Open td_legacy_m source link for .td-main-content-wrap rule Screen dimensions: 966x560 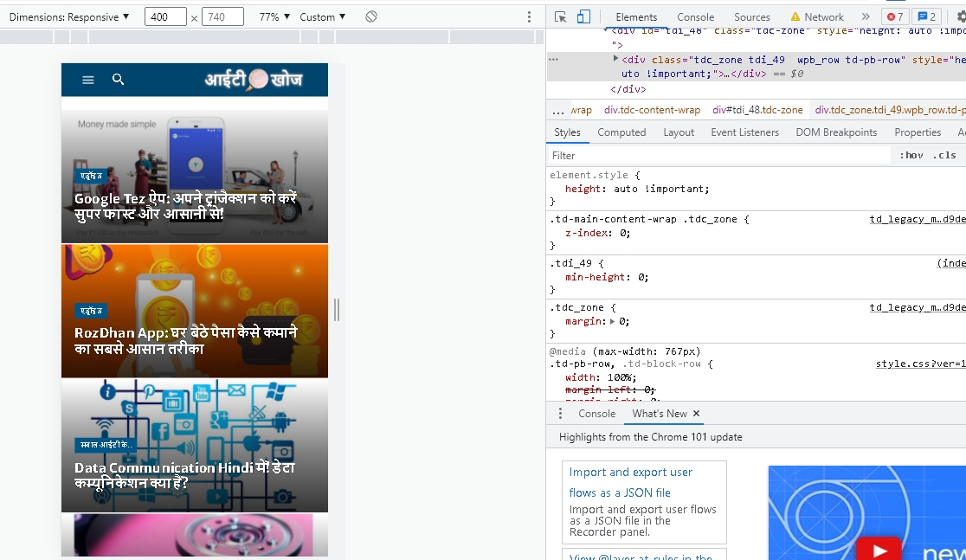click(x=918, y=219)
